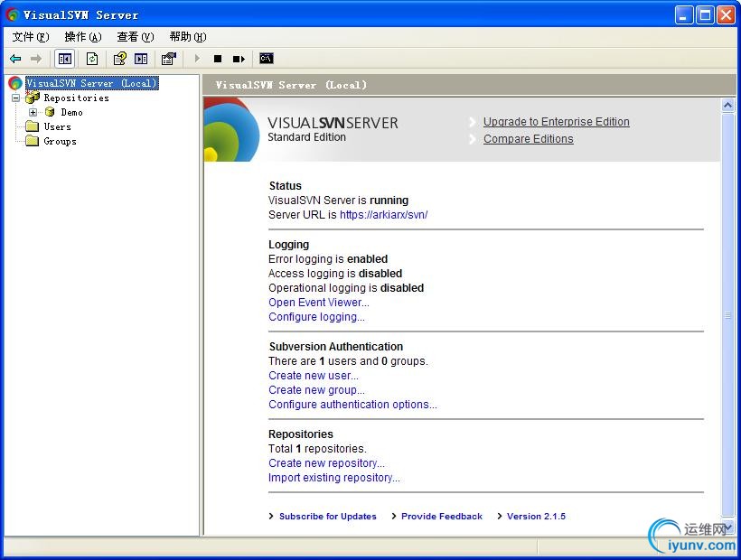The width and height of the screenshot is (741, 560).
Task: Select the Groups folder in the tree
Action: [60, 141]
